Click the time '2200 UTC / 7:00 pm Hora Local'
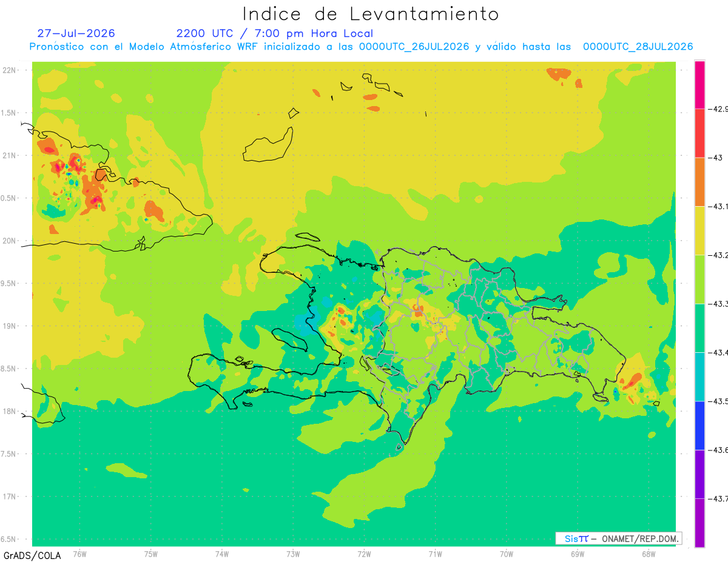Screen dimensions: 728x562 (275, 33)
